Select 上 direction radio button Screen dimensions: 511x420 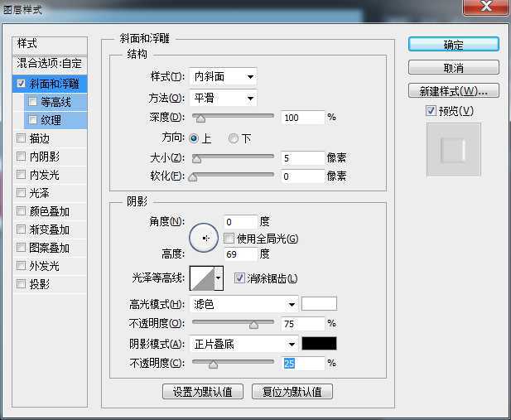click(194, 138)
